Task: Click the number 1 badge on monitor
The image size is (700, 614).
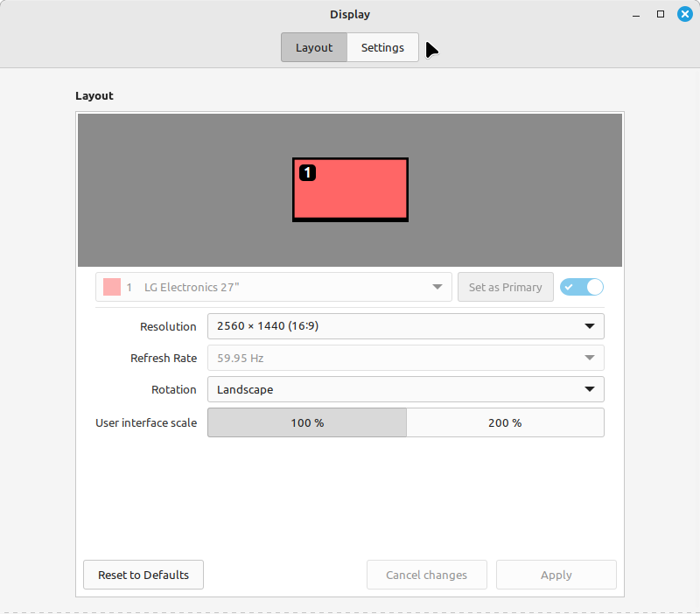Action: [x=308, y=172]
